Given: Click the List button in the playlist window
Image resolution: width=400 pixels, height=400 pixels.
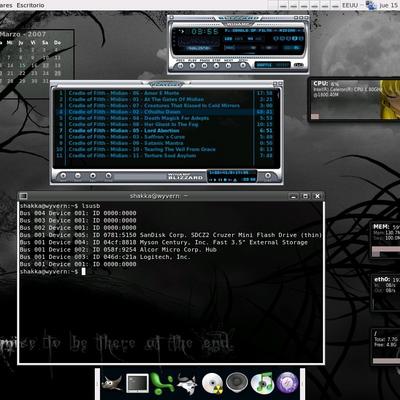Looking at the screenshot, I should (x=268, y=176).
